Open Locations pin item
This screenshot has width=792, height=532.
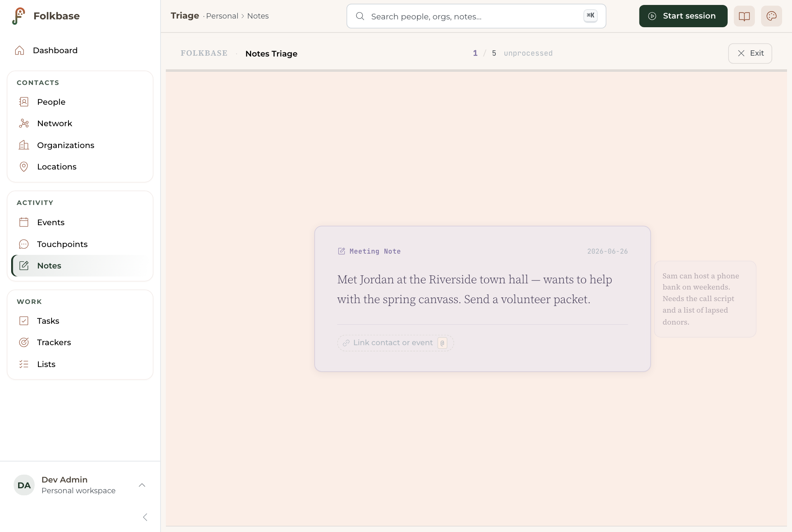click(x=80, y=167)
